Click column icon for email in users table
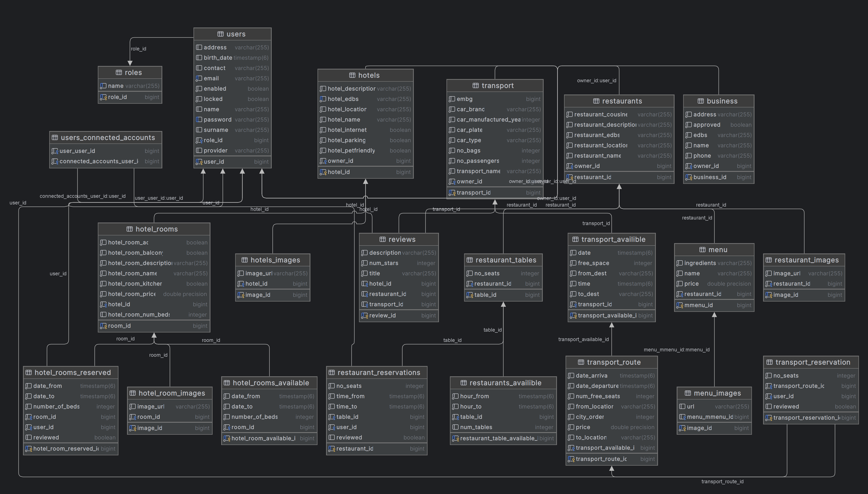This screenshot has height=494, width=868. (199, 78)
